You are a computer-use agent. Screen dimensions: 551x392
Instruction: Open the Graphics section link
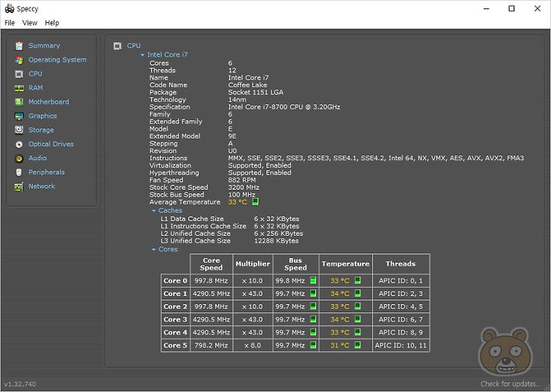[43, 116]
